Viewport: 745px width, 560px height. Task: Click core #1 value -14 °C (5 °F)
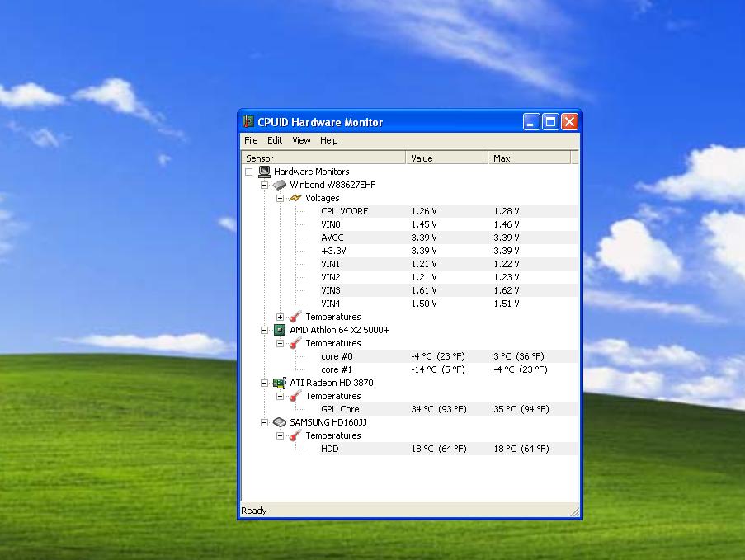click(x=437, y=369)
